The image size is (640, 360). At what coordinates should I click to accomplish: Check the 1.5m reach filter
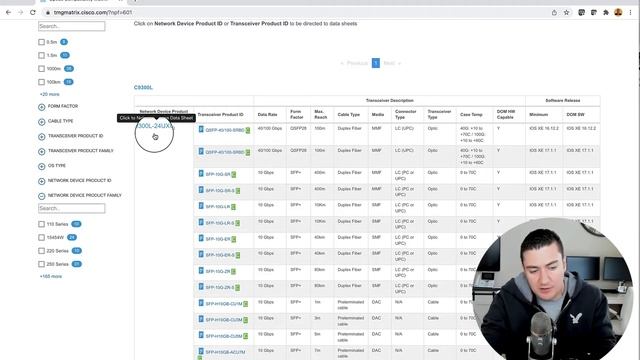point(41,56)
